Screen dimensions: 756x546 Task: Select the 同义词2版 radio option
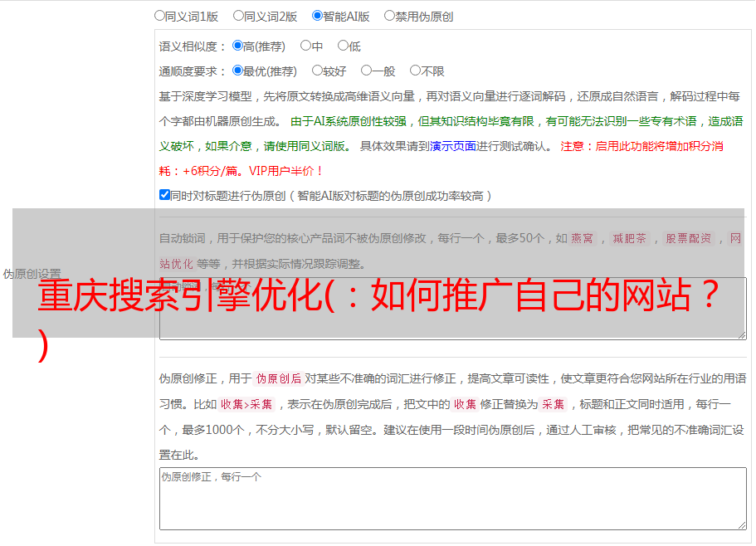click(x=238, y=16)
